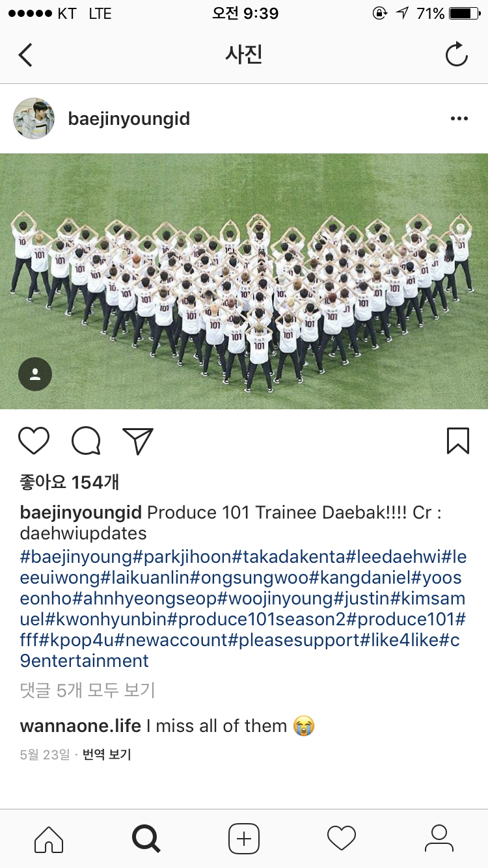Switch to the Search tab
Viewport: 488px width, 868px height.
tap(146, 839)
